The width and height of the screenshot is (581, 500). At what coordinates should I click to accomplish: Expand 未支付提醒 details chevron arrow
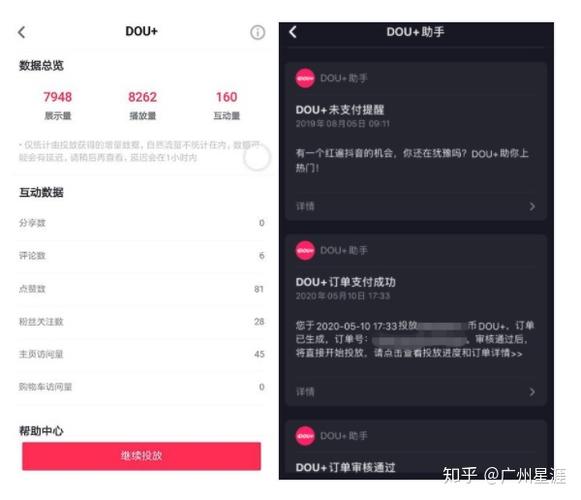click(532, 206)
